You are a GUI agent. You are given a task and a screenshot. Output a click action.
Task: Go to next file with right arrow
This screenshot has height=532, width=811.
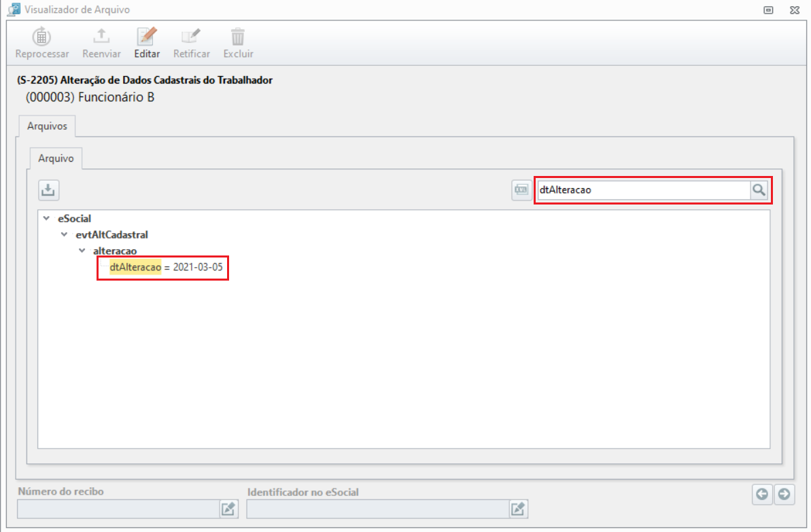click(x=784, y=494)
